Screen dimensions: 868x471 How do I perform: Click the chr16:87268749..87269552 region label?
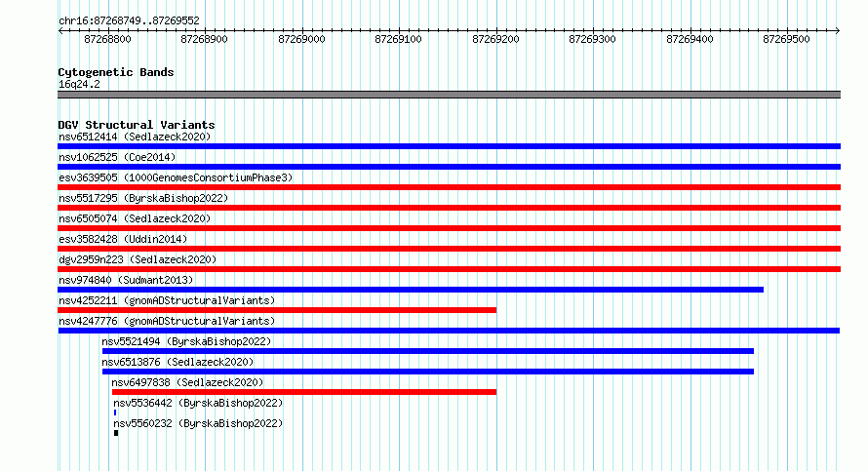point(129,20)
